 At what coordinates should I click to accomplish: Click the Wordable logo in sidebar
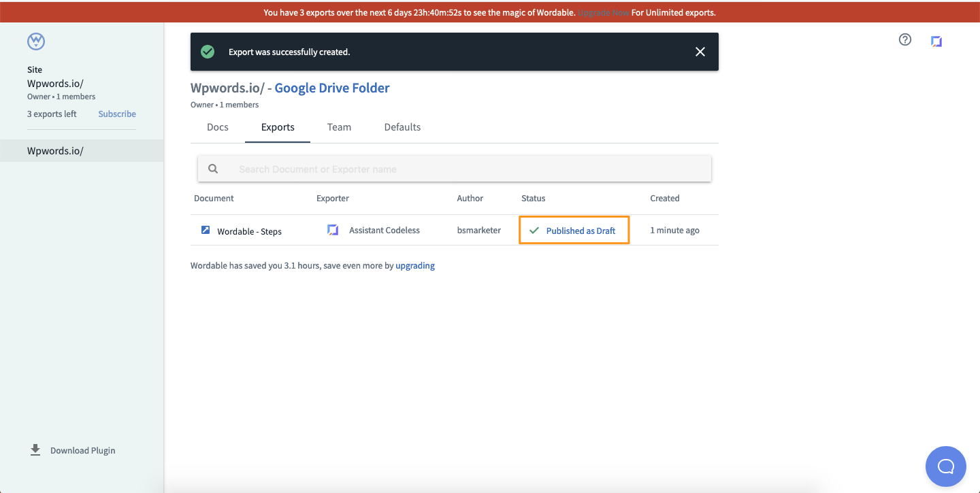click(36, 41)
